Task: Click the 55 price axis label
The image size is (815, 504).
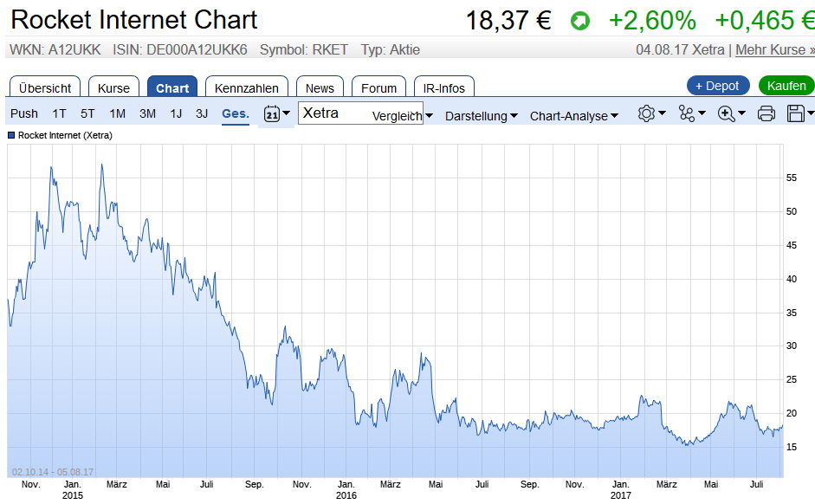Action: coord(791,178)
